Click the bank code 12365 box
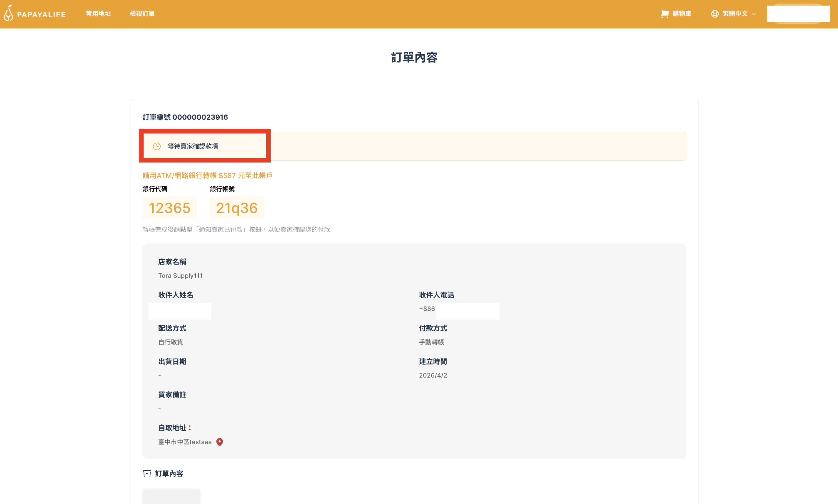Image resolution: width=838 pixels, height=504 pixels. point(170,208)
